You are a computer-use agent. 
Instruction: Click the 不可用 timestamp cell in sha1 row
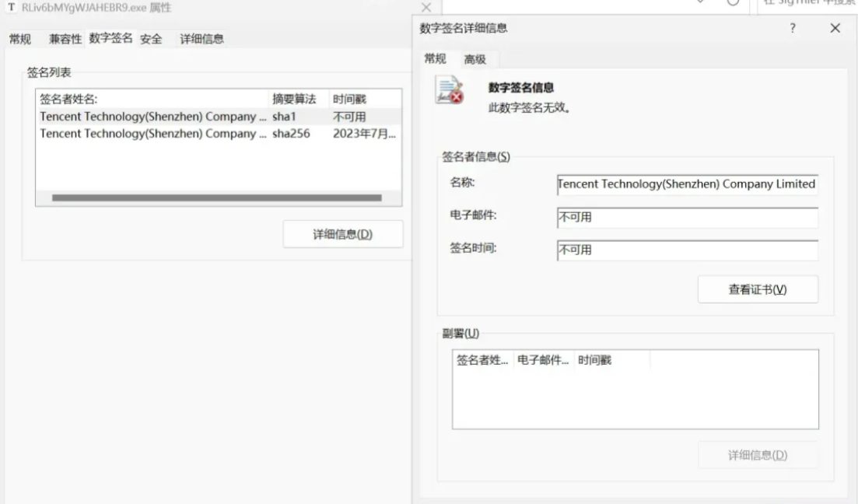click(x=349, y=117)
